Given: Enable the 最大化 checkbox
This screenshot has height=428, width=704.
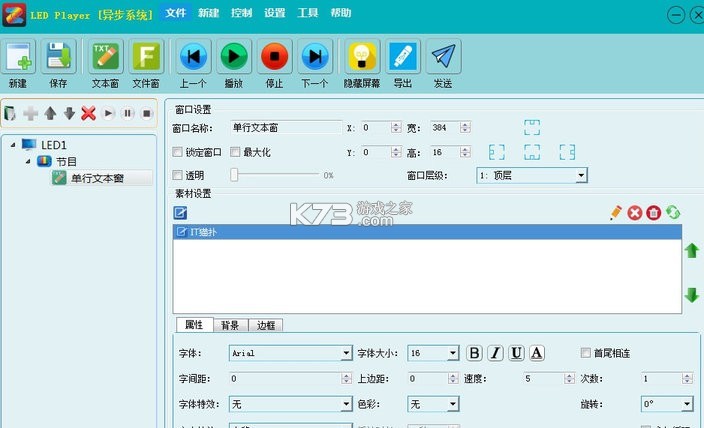Looking at the screenshot, I should tap(235, 152).
